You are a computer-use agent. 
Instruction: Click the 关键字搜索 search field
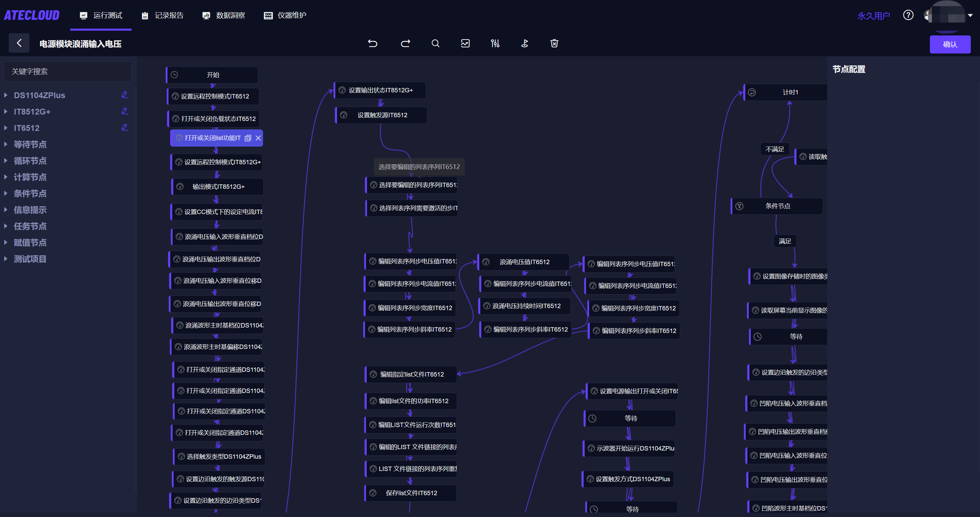click(x=68, y=72)
